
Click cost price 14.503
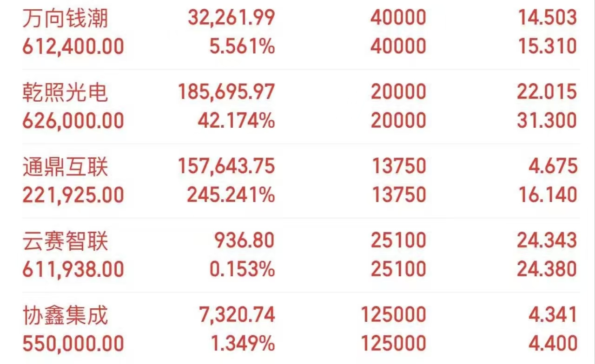(x=547, y=18)
